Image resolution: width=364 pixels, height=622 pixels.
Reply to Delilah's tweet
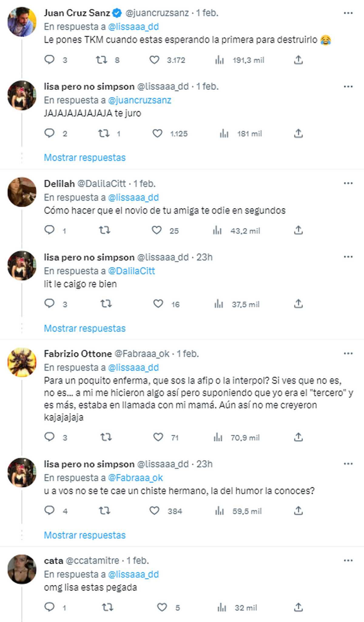tap(49, 230)
